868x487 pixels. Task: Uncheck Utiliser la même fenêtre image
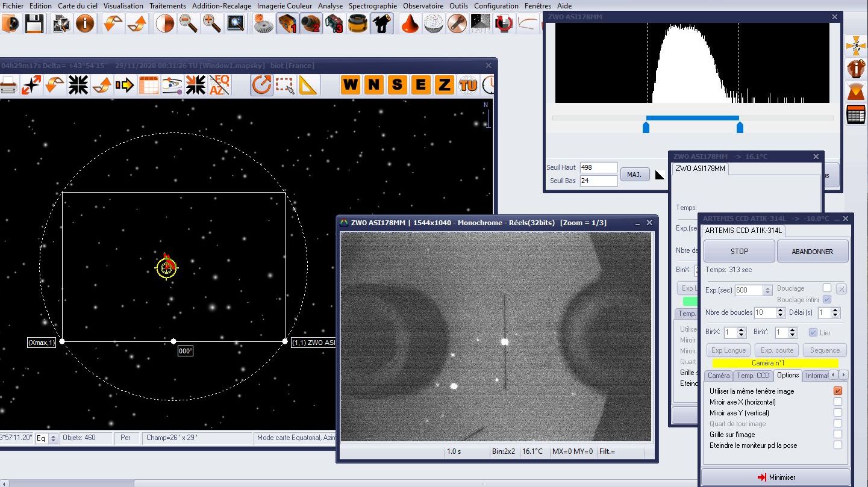tap(837, 391)
